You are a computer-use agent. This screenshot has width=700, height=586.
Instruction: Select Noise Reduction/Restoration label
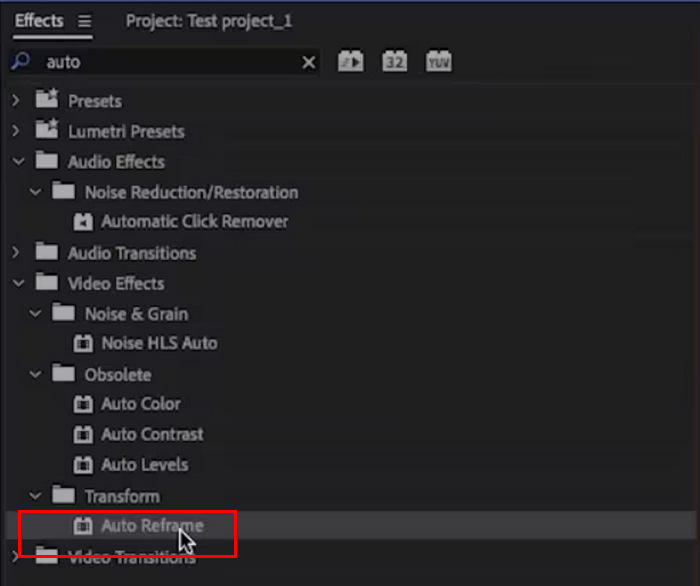pos(192,192)
